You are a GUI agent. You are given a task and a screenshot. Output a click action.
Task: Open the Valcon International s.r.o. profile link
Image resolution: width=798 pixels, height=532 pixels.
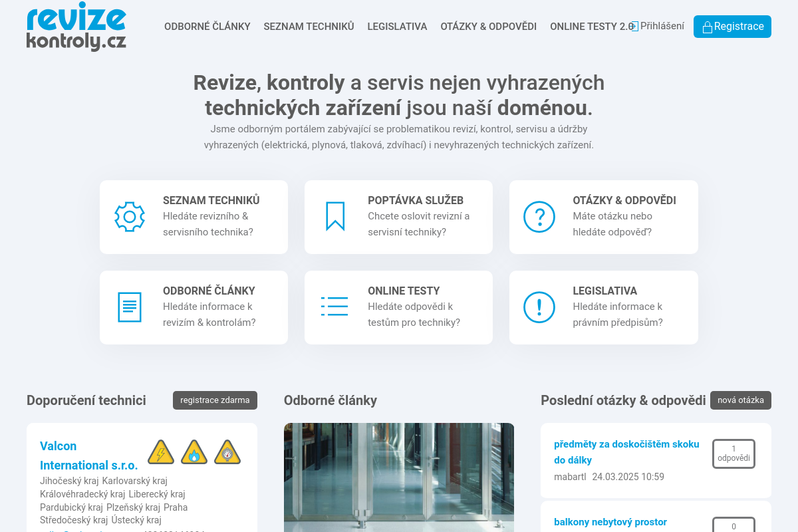pos(88,456)
